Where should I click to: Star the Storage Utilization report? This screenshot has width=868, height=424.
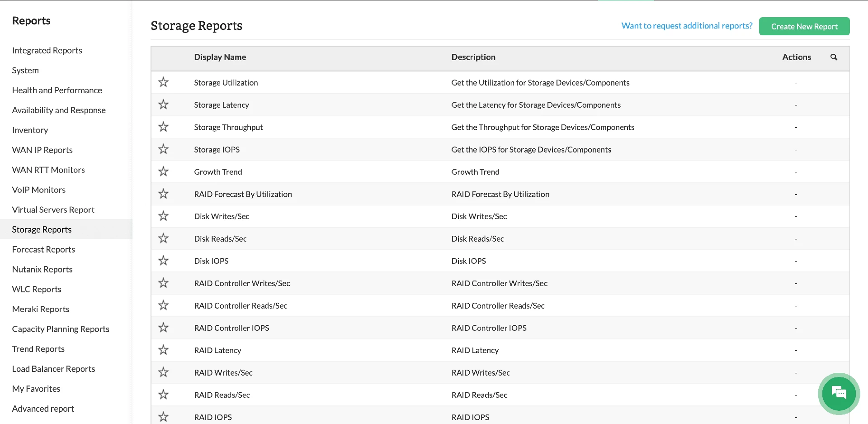coord(163,82)
